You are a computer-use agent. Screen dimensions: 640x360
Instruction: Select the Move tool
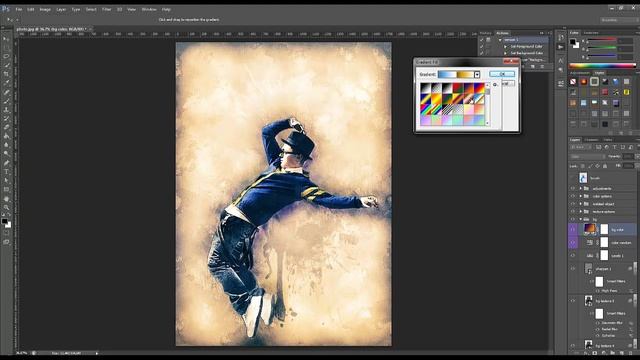[x=6, y=39]
